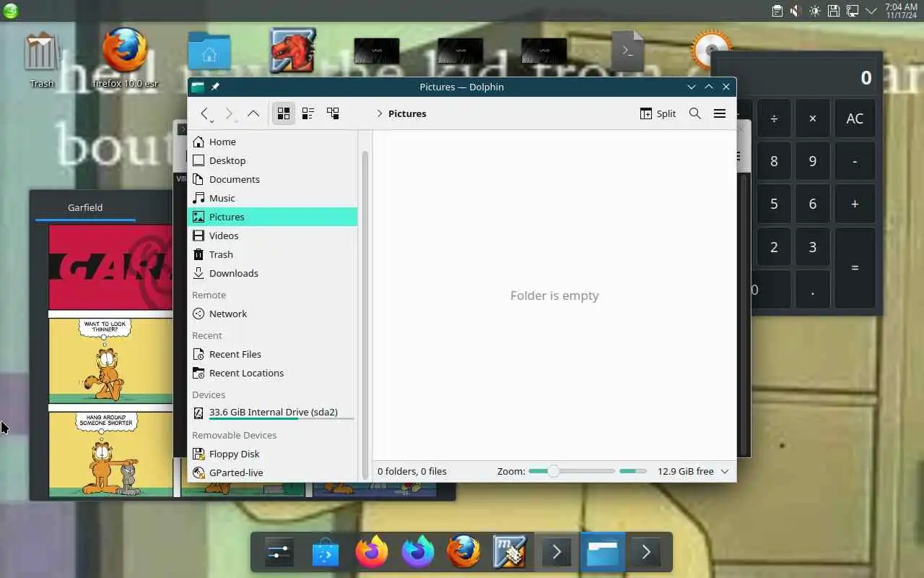Click the AC button on the calculator
924x578 pixels.
tap(855, 119)
